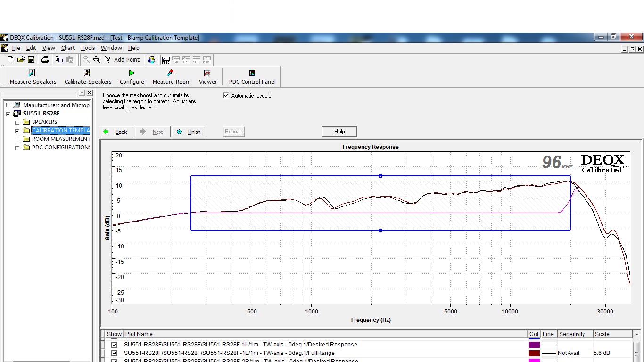Click the paste clipboard icon
The height and width of the screenshot is (362, 644).
tap(69, 59)
